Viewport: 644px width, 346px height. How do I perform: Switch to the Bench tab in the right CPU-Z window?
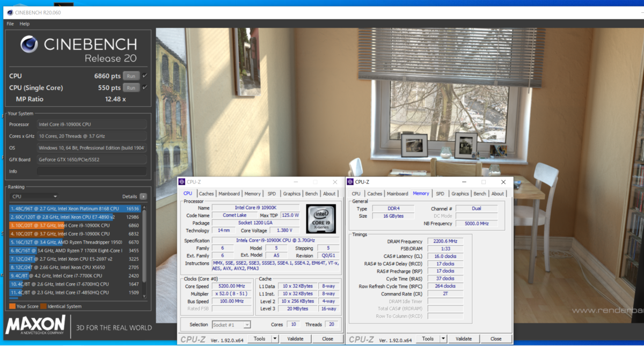click(480, 194)
